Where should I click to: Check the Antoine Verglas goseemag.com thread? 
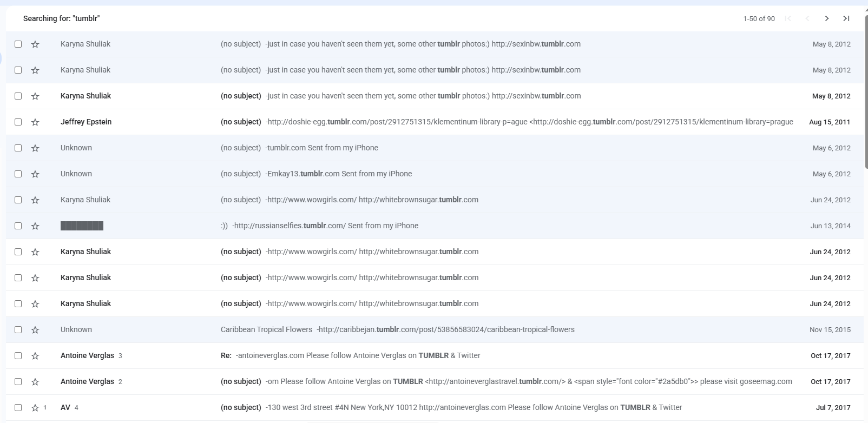tap(18, 382)
